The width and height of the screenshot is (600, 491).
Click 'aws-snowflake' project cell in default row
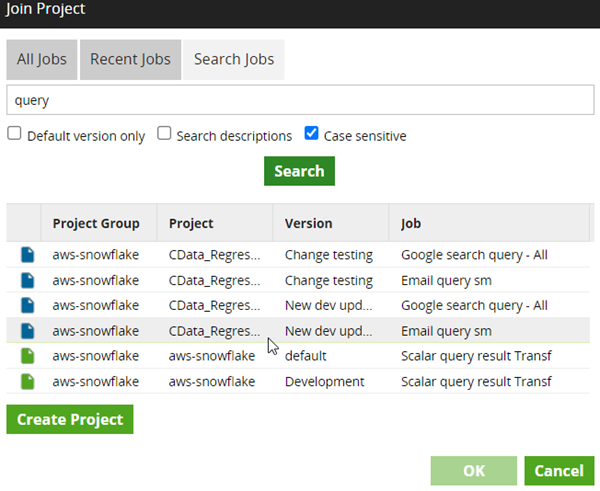point(212,356)
